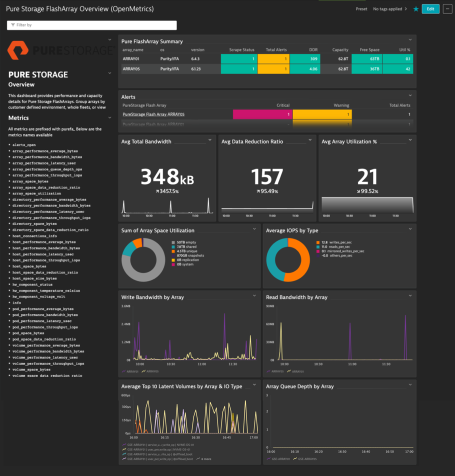Sort Alerts table by Warning header

[x=341, y=105]
